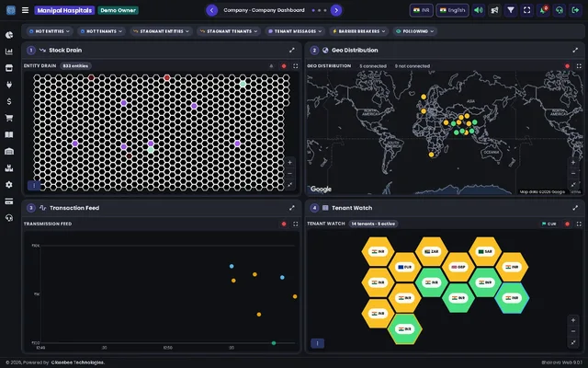Open the settings gear sidebar icon
Screen dimensions: 588x368
pyautogui.click(x=9, y=185)
